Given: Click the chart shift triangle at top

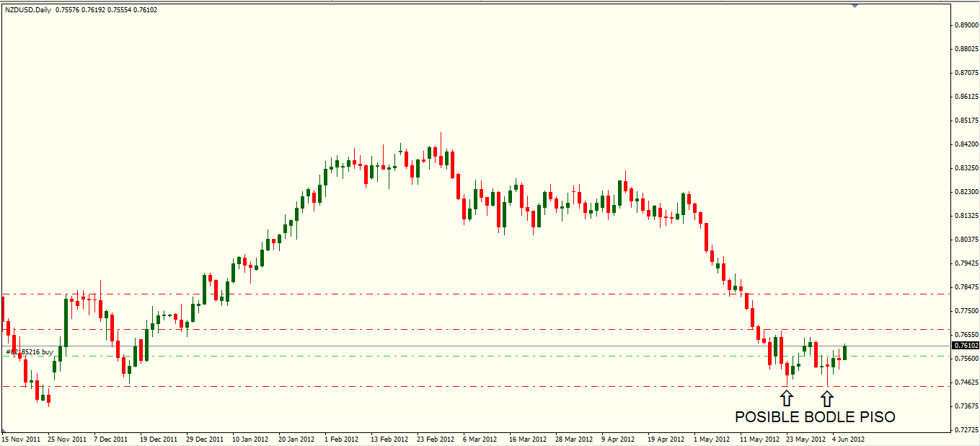Looking at the screenshot, I should coord(855,6).
